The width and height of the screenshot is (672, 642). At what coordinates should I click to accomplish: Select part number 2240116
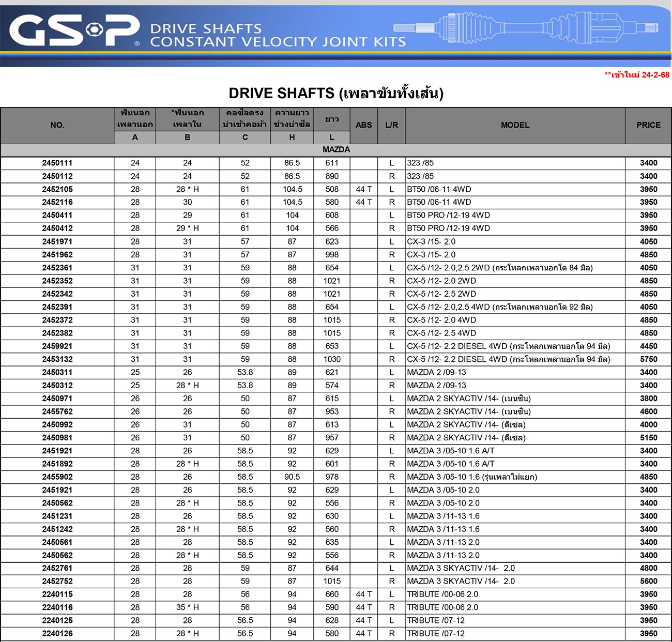57,607
